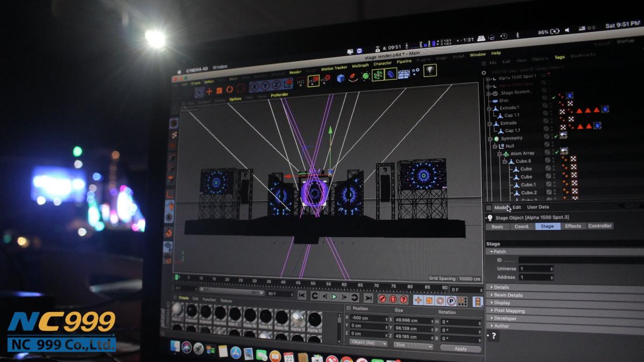644x362 pixels.
Task: Toggle the green checkmark on Atom Array
Action: point(557,152)
